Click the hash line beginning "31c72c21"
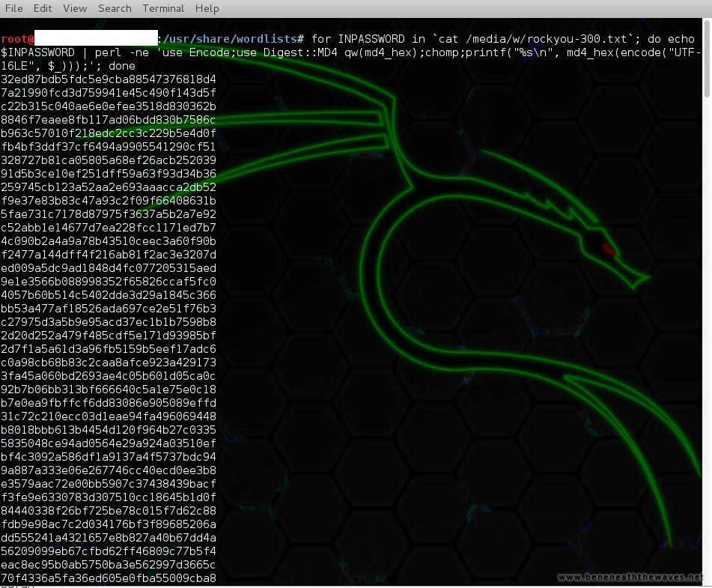The width and height of the screenshot is (712, 588). [109, 416]
